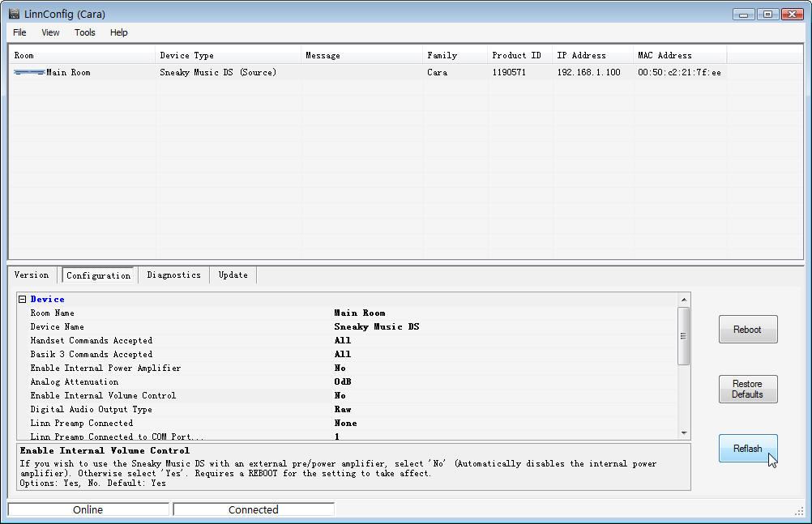Open the View menu
The height and width of the screenshot is (524, 812).
click(50, 32)
